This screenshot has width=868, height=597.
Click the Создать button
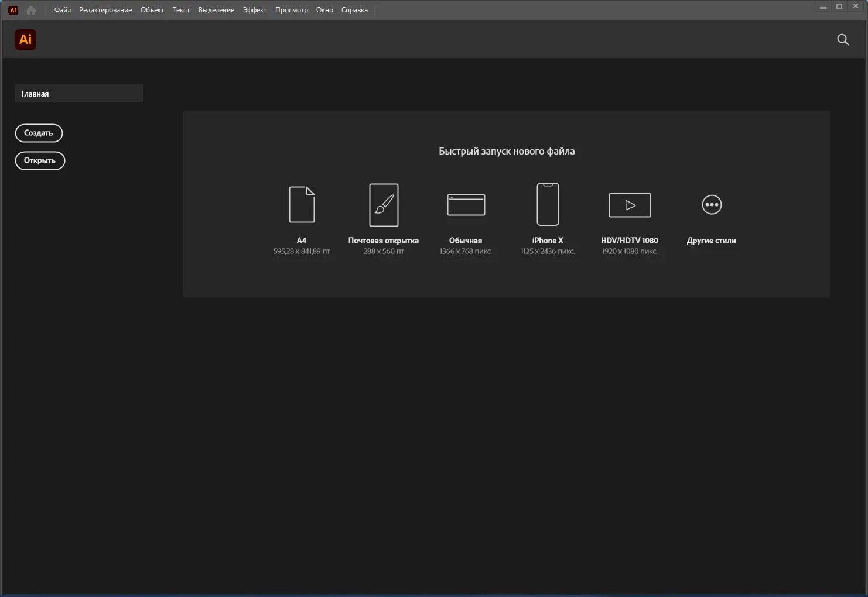coord(39,133)
